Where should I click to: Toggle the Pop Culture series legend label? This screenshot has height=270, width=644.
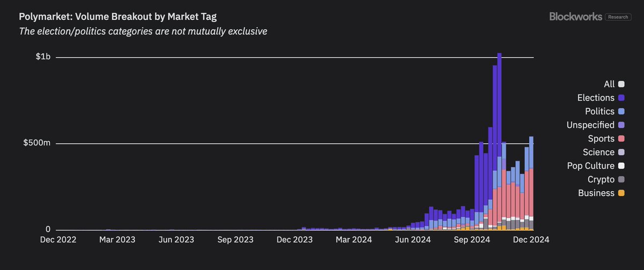pyautogui.click(x=592, y=166)
